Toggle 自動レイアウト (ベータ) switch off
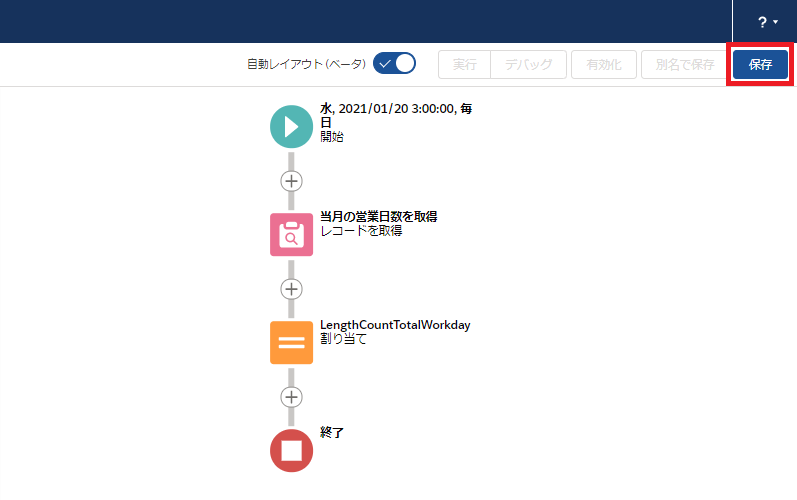The width and height of the screenshot is (797, 500). pyautogui.click(x=394, y=64)
